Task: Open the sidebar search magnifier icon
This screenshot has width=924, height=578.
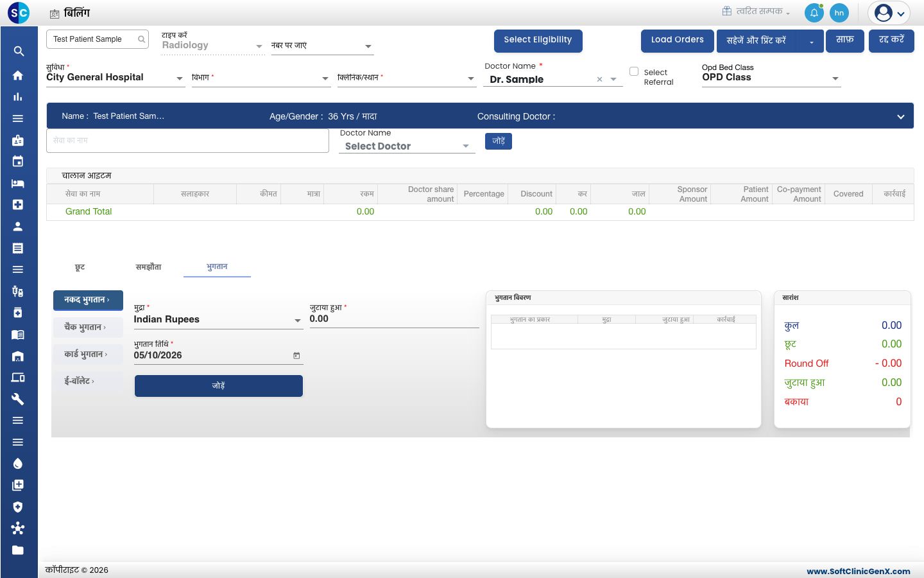Action: (x=19, y=51)
